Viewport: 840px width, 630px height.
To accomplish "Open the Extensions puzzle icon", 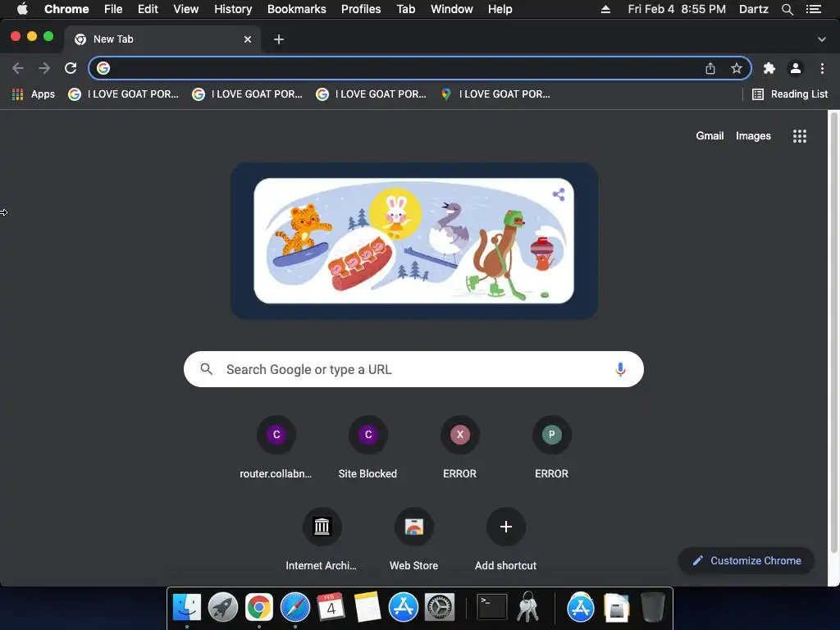I will pyautogui.click(x=769, y=68).
